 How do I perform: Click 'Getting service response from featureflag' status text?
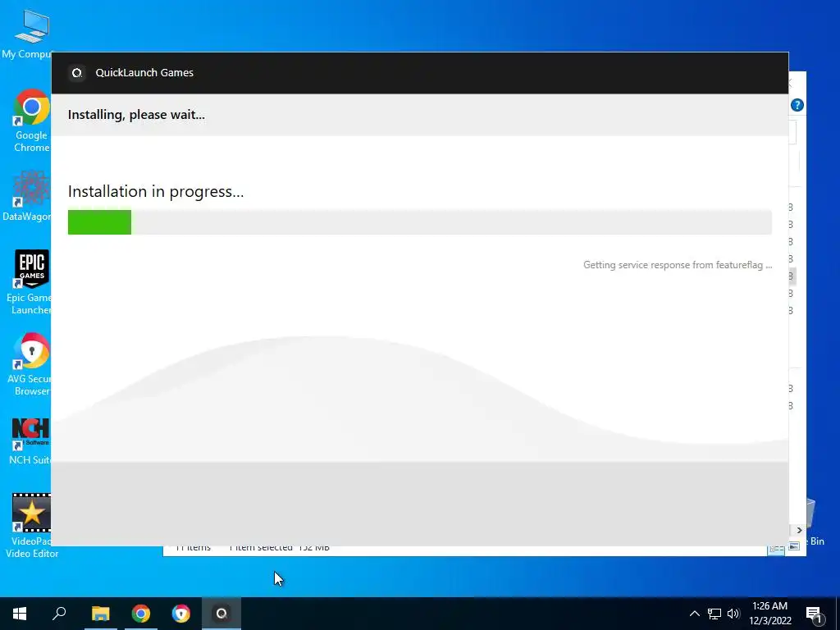pyautogui.click(x=677, y=265)
